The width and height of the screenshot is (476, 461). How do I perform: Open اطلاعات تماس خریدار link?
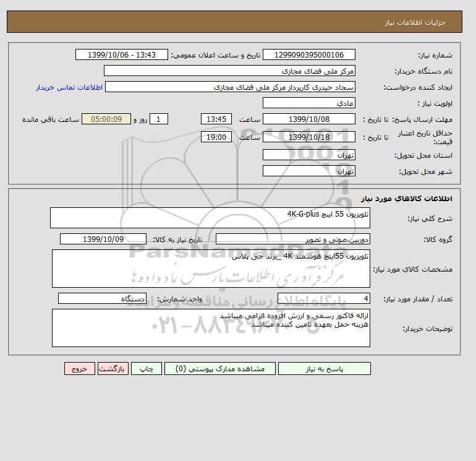[x=69, y=87]
